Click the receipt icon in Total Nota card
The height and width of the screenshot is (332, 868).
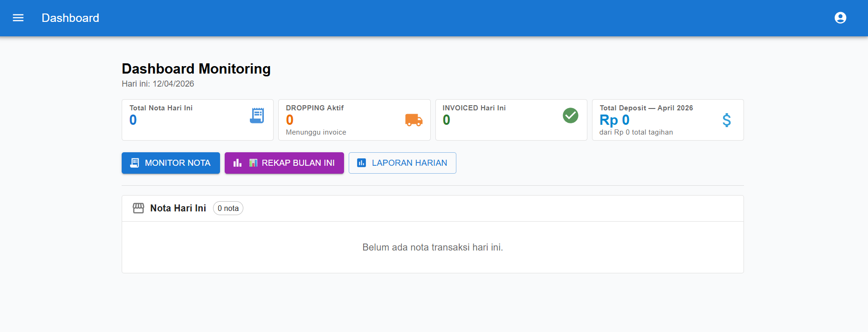coord(257,115)
